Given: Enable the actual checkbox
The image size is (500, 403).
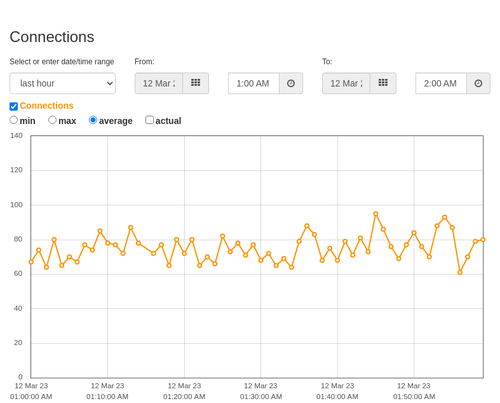Looking at the screenshot, I should (150, 120).
